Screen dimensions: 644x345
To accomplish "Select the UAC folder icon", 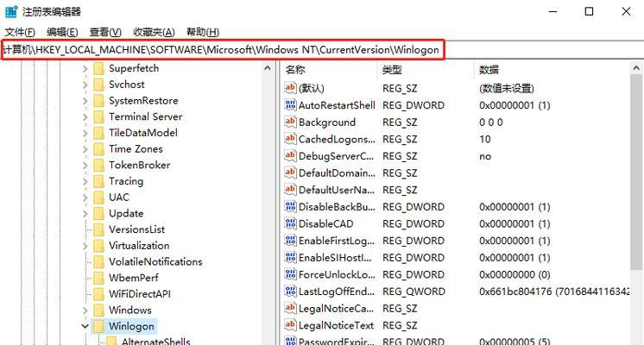I will 98,198.
